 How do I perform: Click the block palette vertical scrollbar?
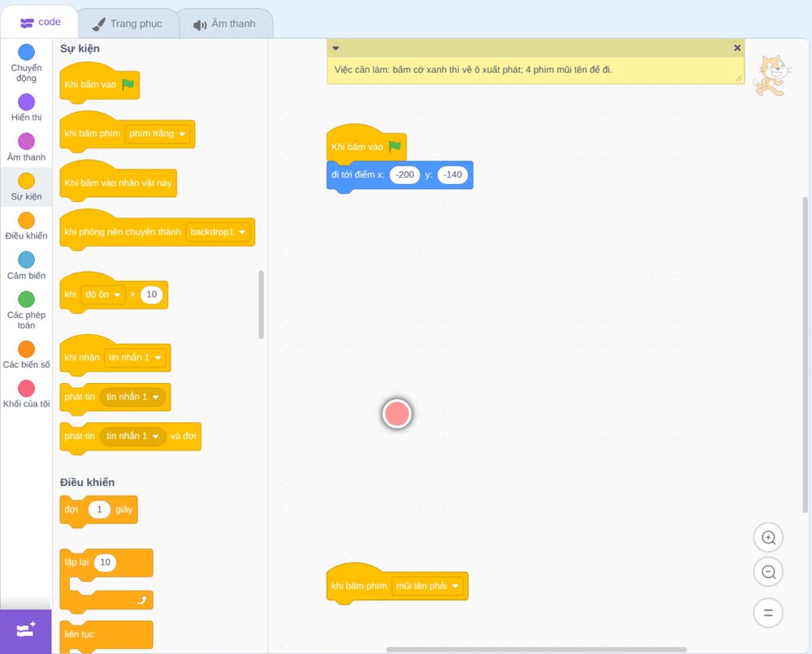(x=261, y=304)
